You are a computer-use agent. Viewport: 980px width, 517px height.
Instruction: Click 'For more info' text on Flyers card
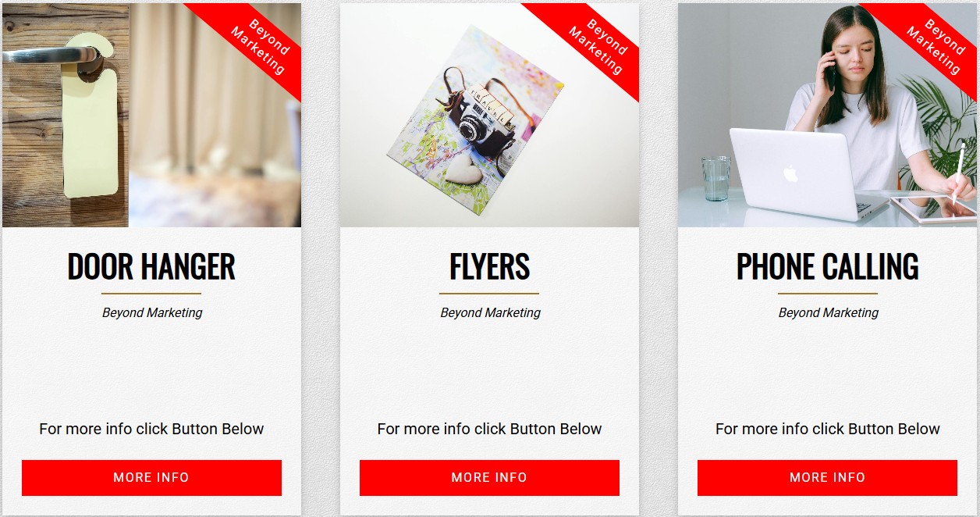[489, 429]
